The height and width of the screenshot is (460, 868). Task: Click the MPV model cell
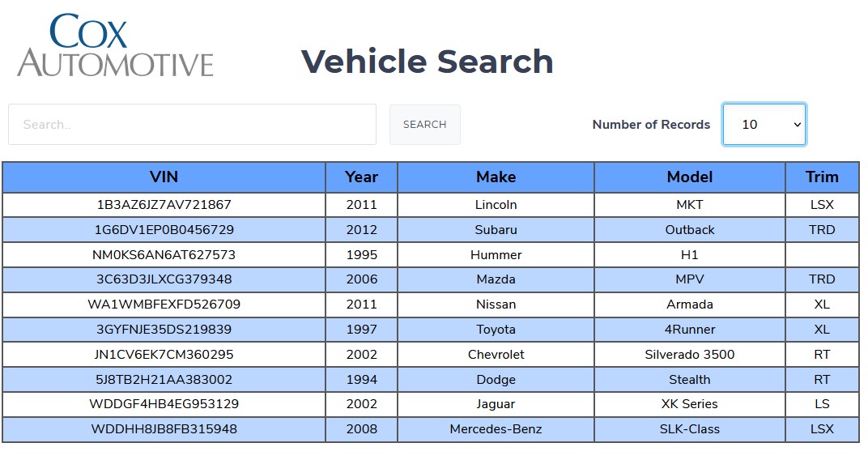coord(690,279)
